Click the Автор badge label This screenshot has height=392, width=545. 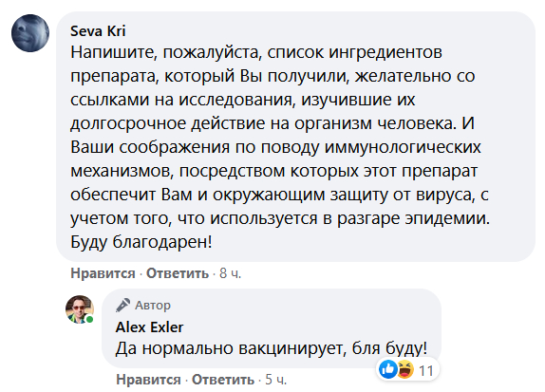[153, 305]
